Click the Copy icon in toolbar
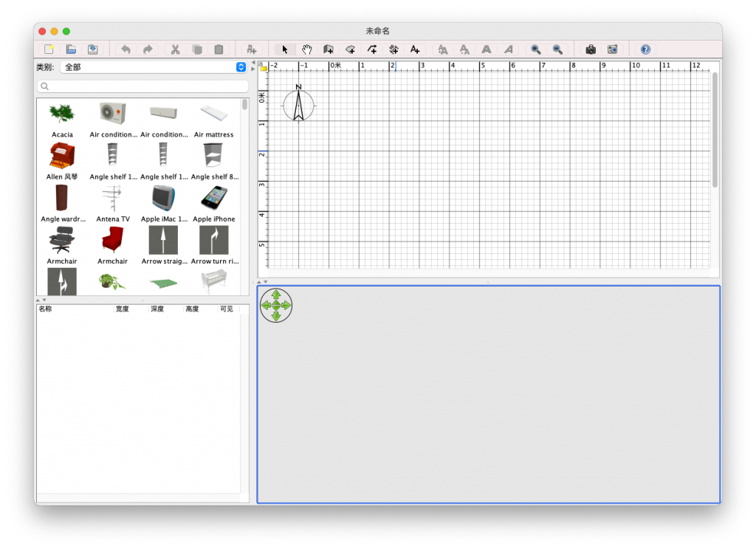Viewport: 756px width, 550px height. click(197, 49)
